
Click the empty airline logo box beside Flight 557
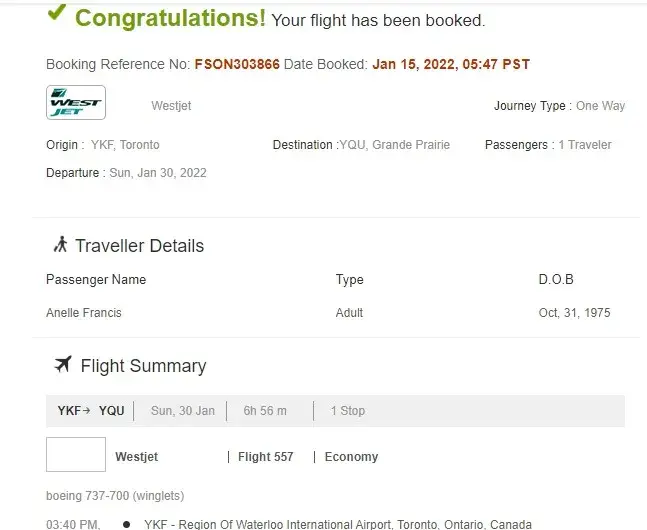[x=76, y=455]
